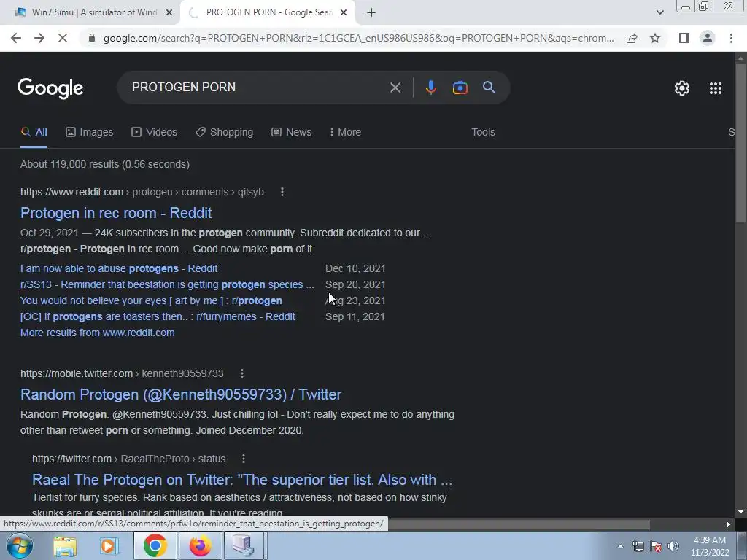
Task: Open the Chrome profile avatar
Action: click(x=708, y=38)
